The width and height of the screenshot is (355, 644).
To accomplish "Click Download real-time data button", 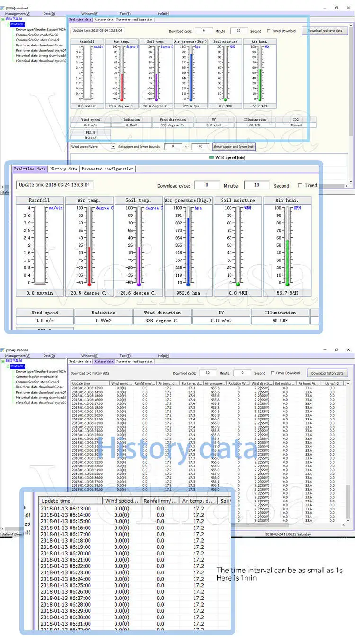I will [325, 31].
